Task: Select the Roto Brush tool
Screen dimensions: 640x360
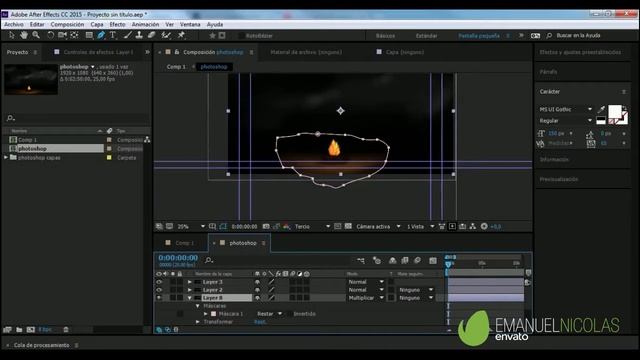Action: (166, 36)
